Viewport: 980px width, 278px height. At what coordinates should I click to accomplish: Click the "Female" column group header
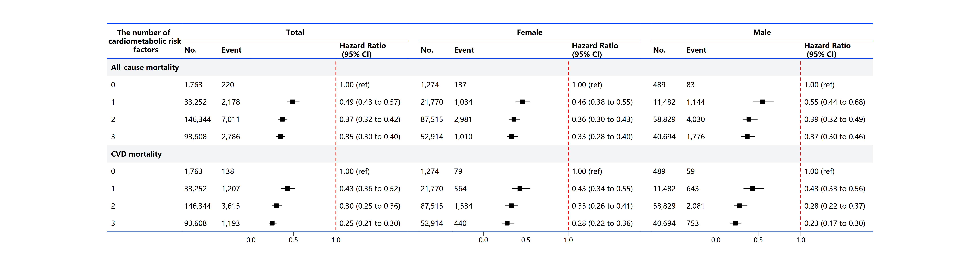529,32
